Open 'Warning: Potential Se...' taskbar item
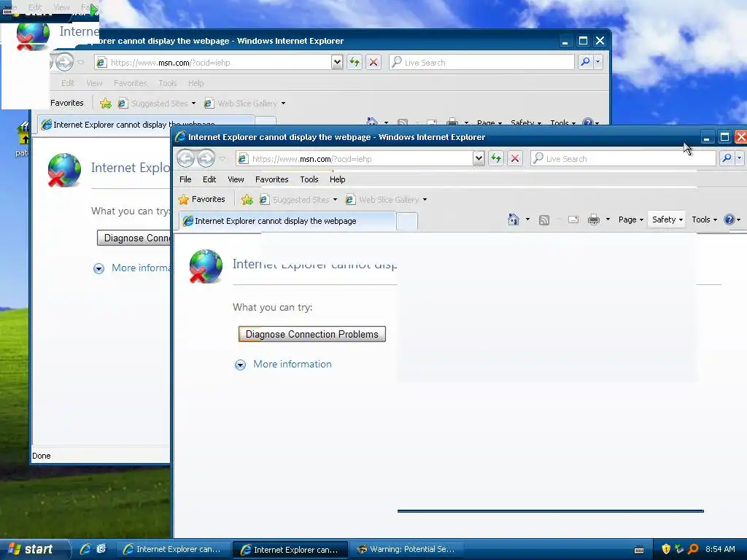 pos(407,549)
